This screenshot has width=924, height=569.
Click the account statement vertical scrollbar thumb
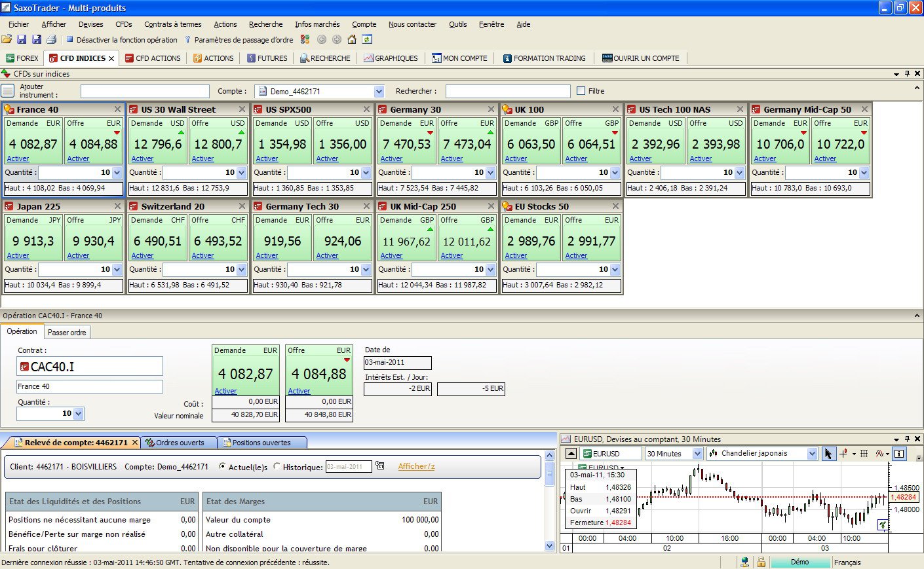pos(549,473)
